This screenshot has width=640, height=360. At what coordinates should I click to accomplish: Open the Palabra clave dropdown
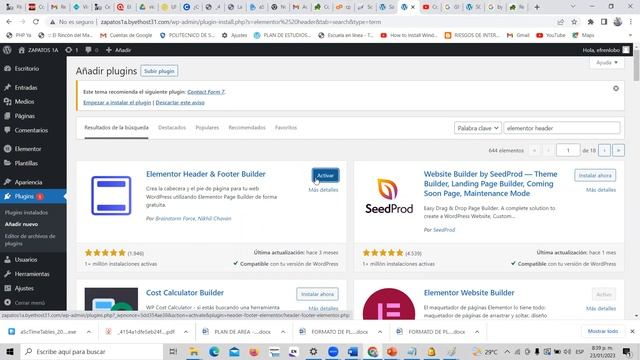(x=478, y=128)
